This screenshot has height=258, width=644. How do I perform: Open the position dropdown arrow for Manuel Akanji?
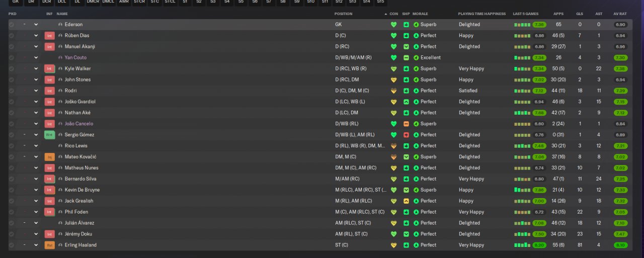pos(36,47)
